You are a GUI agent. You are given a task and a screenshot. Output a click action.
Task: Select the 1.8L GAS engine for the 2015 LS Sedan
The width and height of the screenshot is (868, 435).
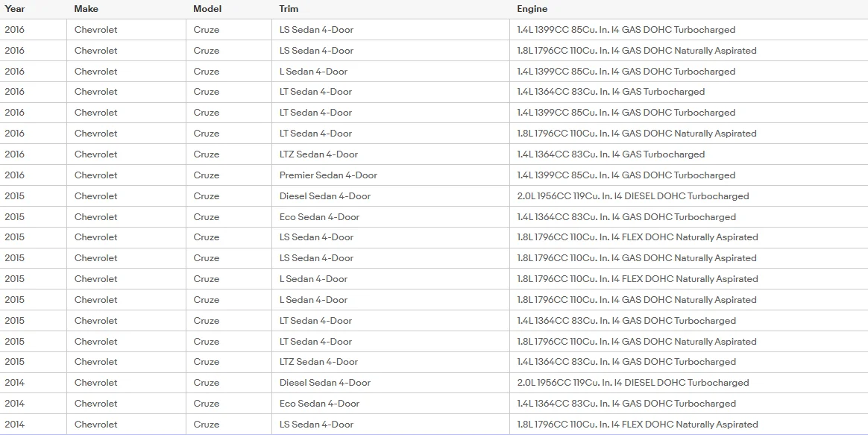click(637, 258)
